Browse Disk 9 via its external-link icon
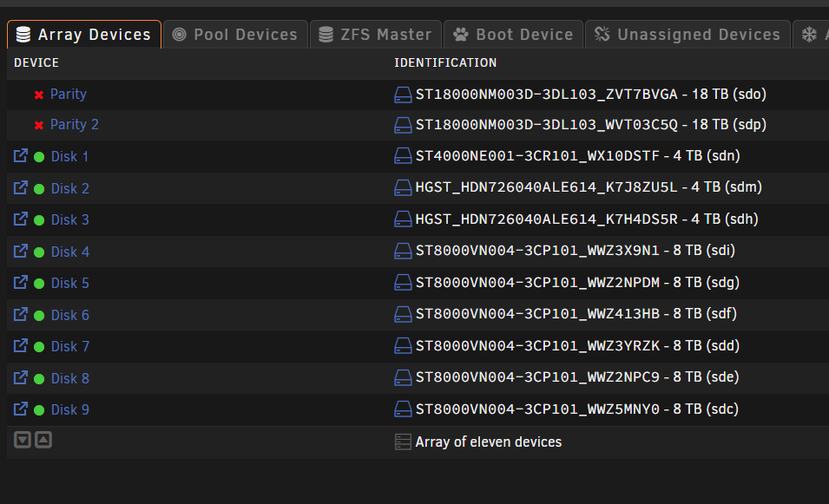 pyautogui.click(x=21, y=409)
